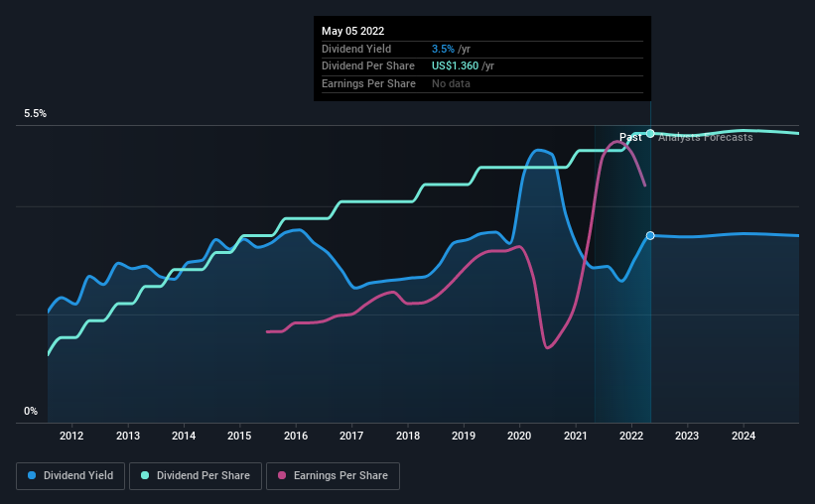The image size is (815, 504).
Task: Click the pink Earnings Per Share legend dot
Action: (282, 475)
